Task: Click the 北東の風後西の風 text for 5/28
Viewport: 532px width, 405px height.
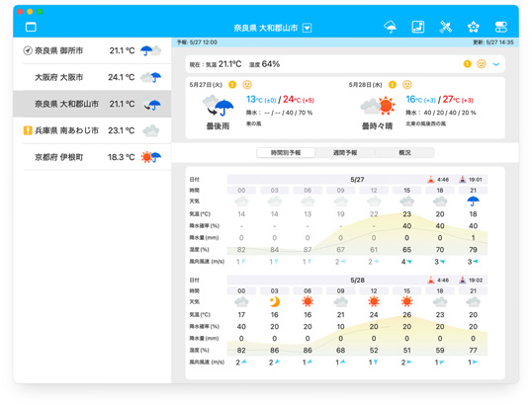Action: [426, 123]
